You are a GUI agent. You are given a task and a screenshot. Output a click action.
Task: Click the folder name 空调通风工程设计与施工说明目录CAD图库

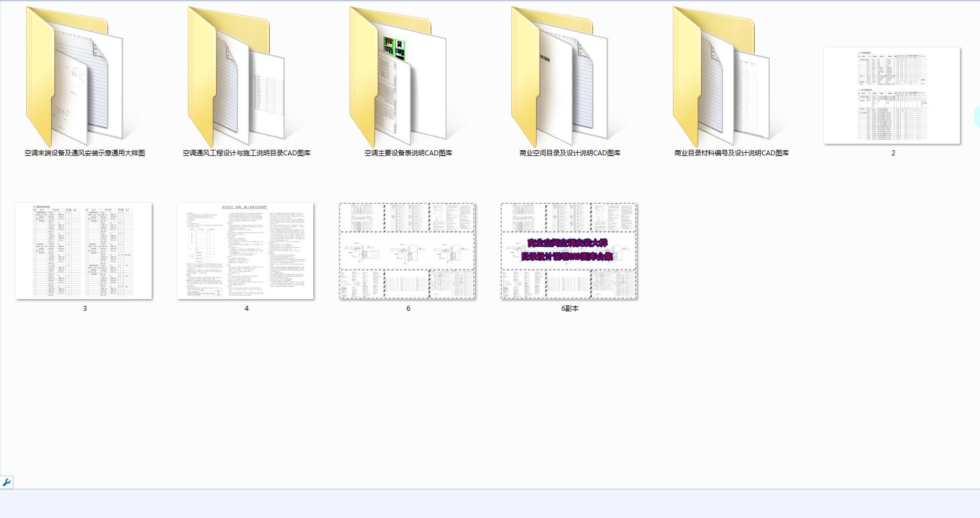point(246,153)
